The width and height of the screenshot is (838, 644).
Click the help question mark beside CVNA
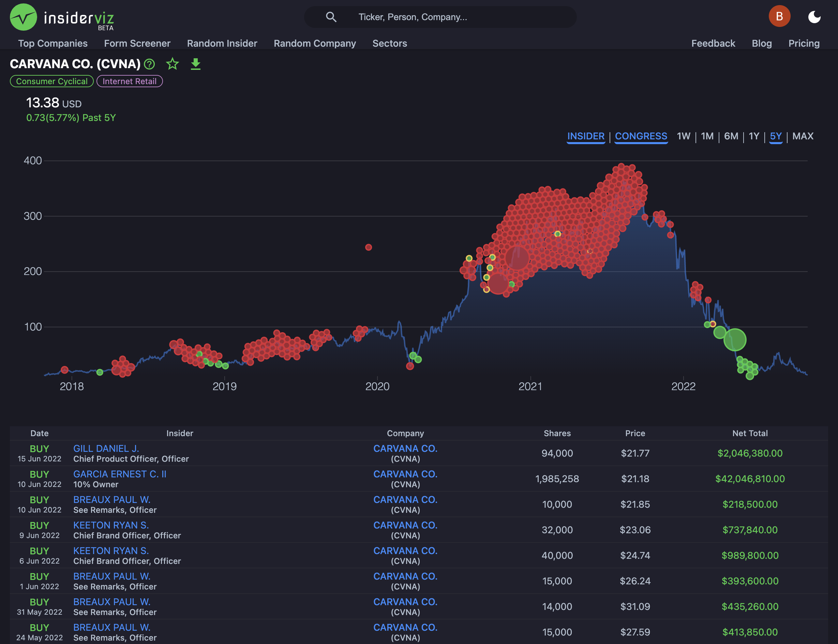point(149,64)
